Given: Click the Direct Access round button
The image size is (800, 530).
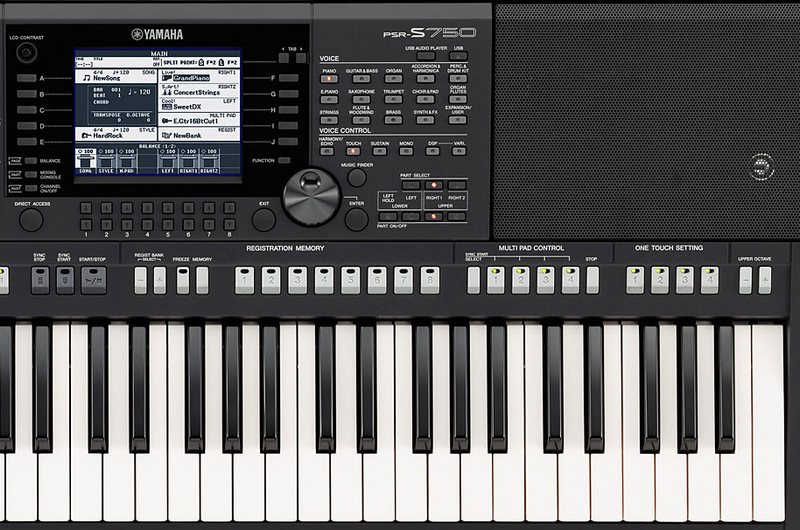Looking at the screenshot, I should (31, 220).
